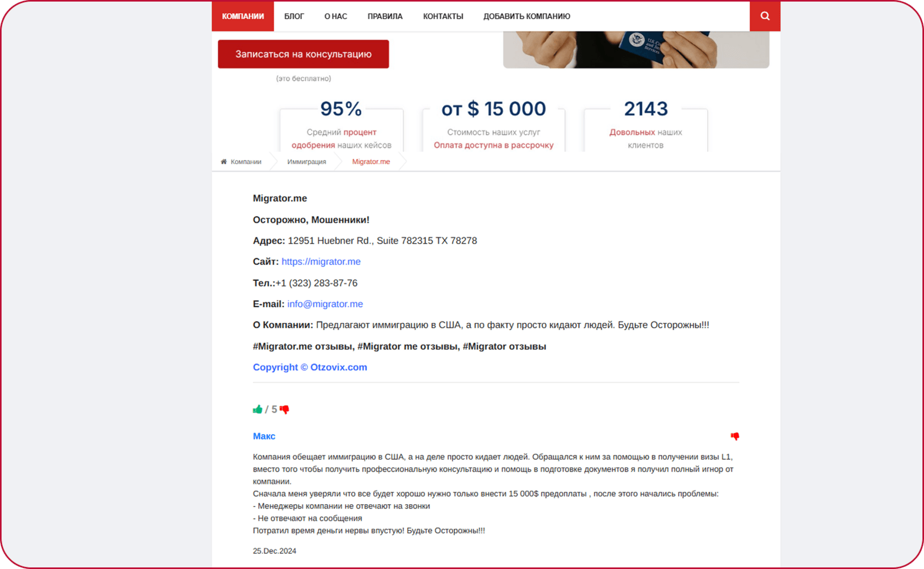Screen dimensions: 924x569
Task: Choose ДОБАВИТЬ КОМПАНИЮ in top menu
Action: (x=526, y=16)
